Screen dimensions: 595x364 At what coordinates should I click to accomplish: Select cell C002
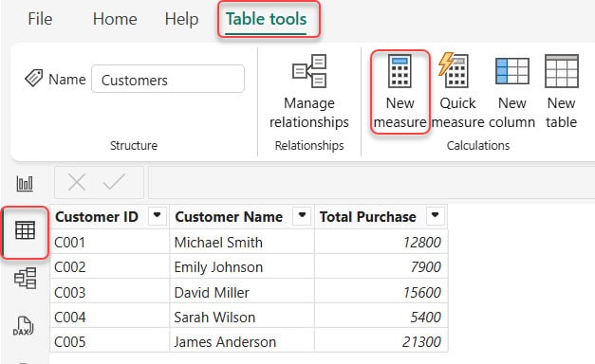(x=110, y=266)
